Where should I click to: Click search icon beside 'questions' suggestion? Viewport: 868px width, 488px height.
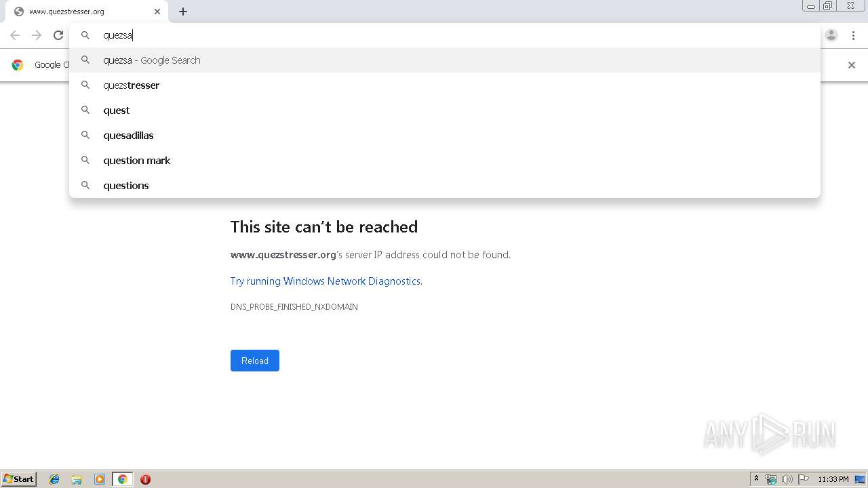(x=85, y=185)
